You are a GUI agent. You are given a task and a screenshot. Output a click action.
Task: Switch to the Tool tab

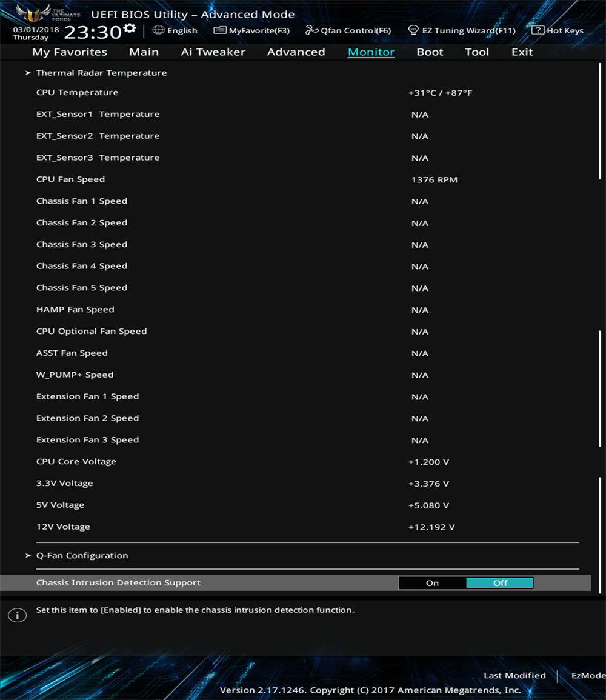point(476,52)
